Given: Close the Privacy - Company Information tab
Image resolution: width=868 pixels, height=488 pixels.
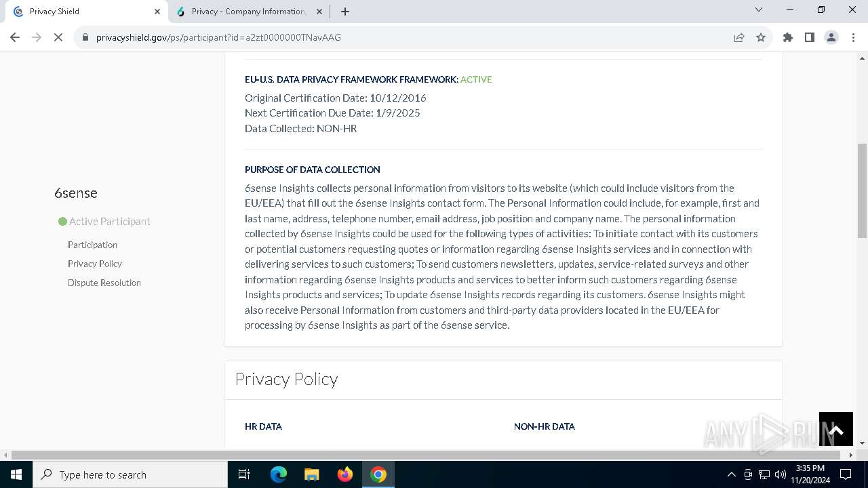Looking at the screenshot, I should pos(319,12).
